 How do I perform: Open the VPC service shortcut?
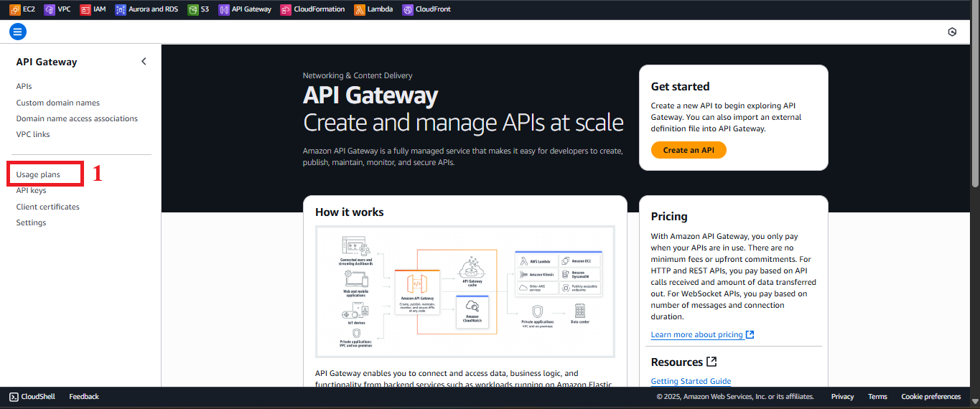[x=57, y=9]
